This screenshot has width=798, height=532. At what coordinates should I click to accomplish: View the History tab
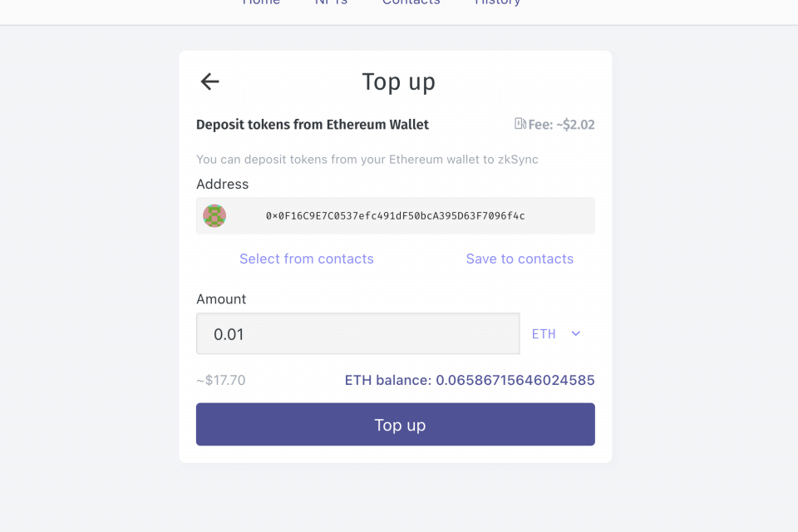(x=497, y=2)
